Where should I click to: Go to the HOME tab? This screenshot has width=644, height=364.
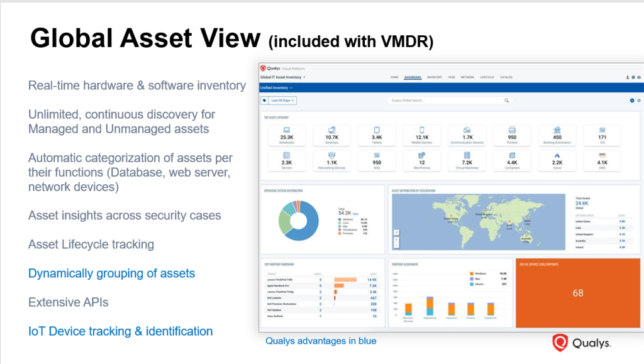tap(394, 77)
